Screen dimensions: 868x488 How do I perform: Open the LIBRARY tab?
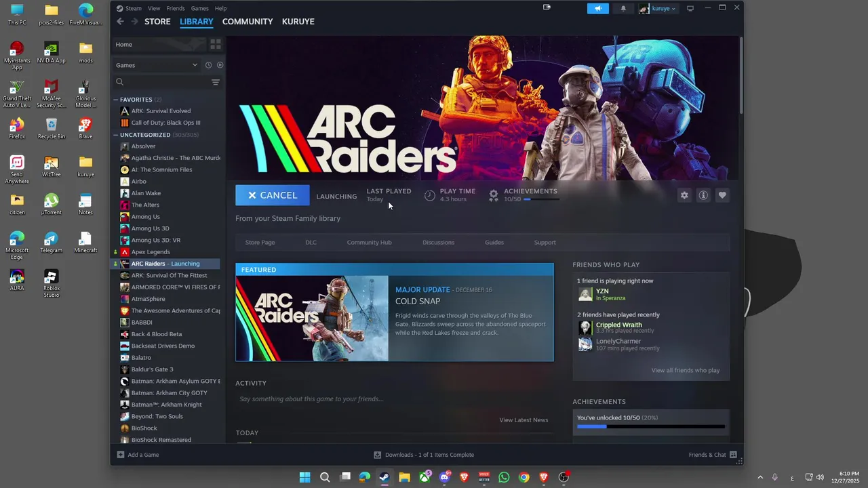[197, 22]
